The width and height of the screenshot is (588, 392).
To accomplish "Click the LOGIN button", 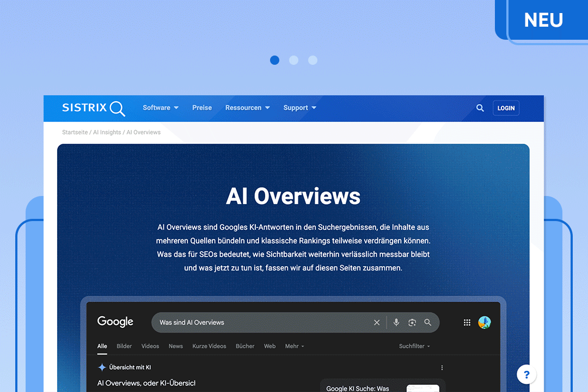I will (506, 108).
